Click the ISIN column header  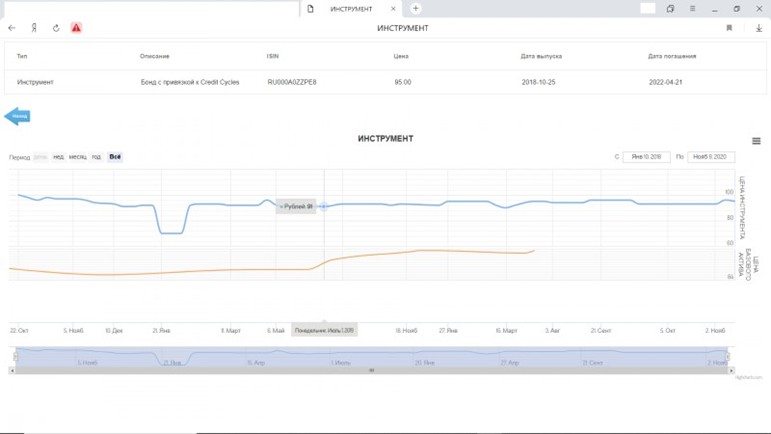pos(272,56)
